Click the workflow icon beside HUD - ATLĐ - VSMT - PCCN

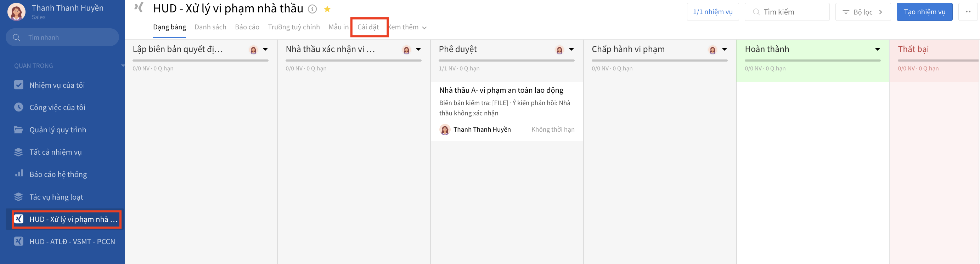point(19,241)
